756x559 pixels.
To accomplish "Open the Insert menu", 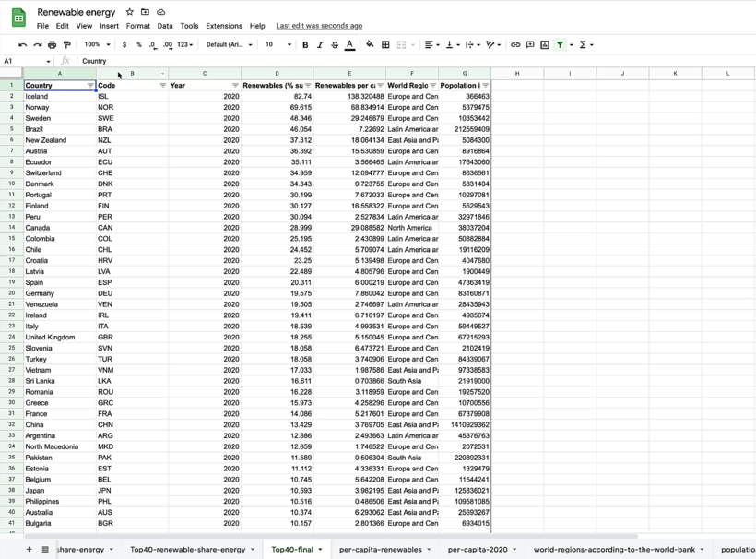I will point(109,26).
